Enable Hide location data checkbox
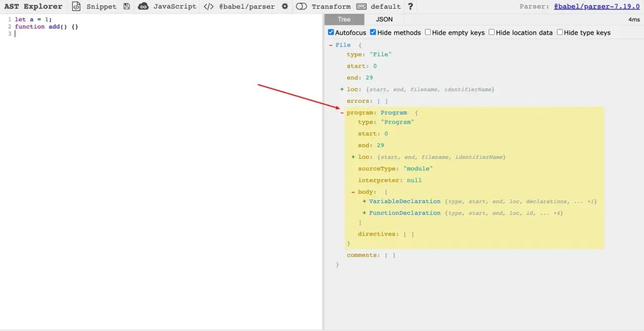 pyautogui.click(x=492, y=32)
